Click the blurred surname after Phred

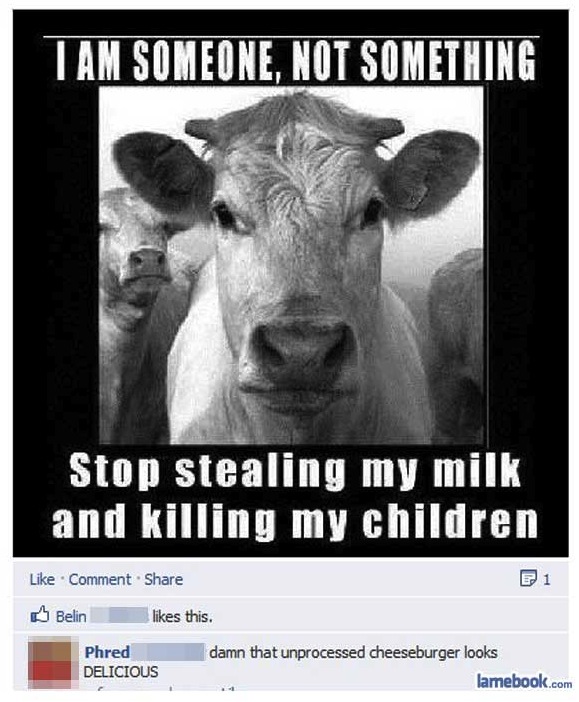tap(168, 652)
